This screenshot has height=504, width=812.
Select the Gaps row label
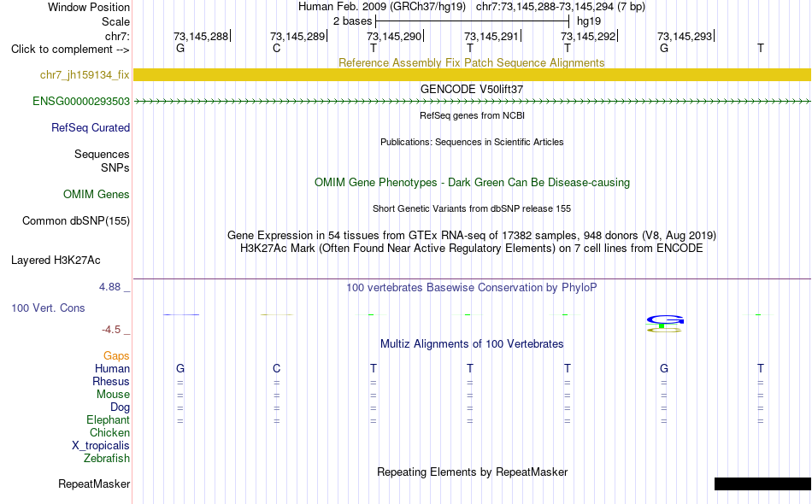[116, 355]
